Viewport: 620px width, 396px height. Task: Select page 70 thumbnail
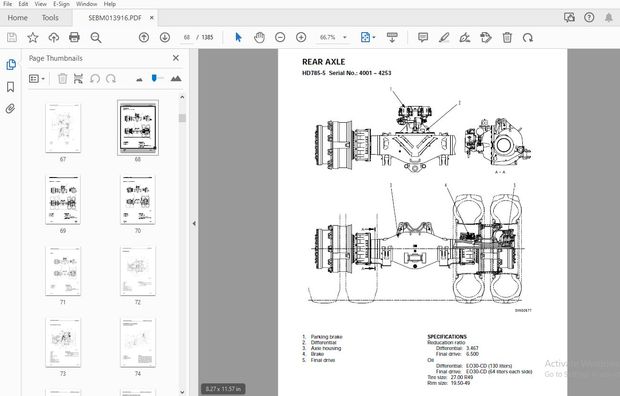click(138, 200)
